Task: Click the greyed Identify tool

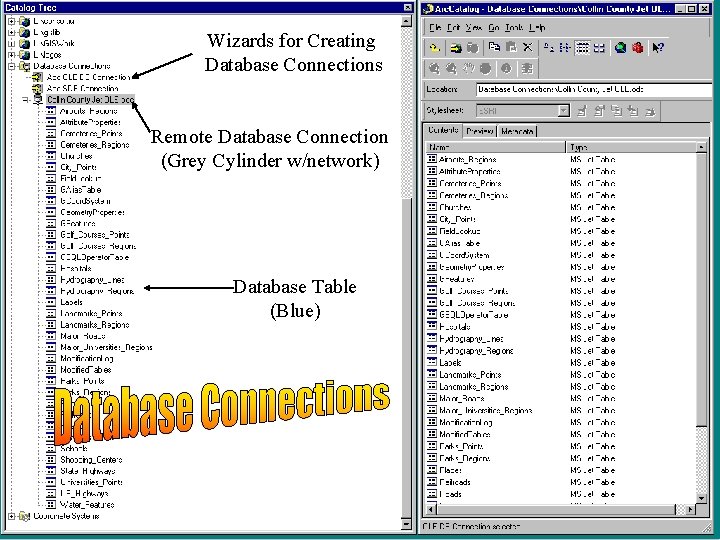Action: click(506, 68)
